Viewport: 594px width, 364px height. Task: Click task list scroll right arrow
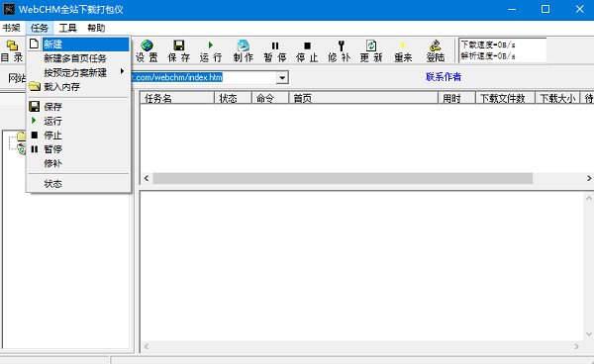coord(589,178)
